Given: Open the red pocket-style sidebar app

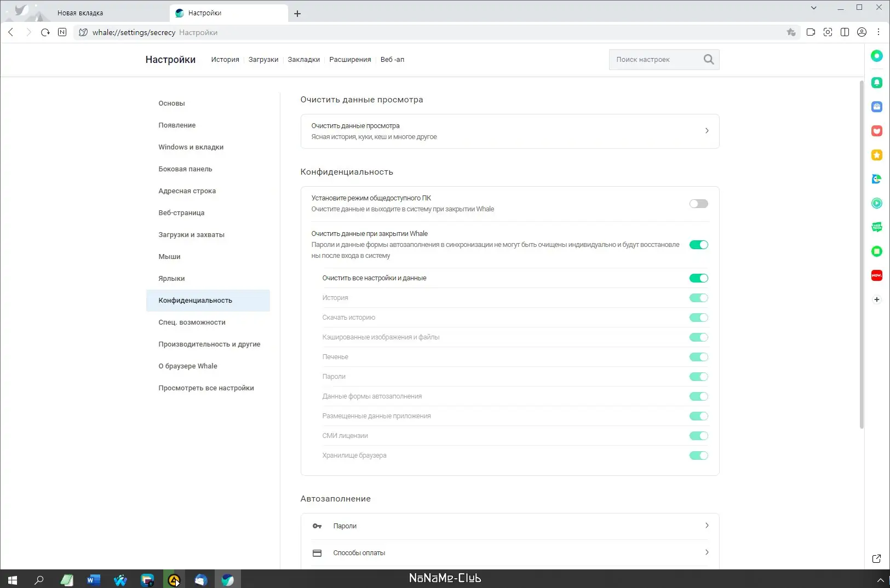Looking at the screenshot, I should 877,131.
